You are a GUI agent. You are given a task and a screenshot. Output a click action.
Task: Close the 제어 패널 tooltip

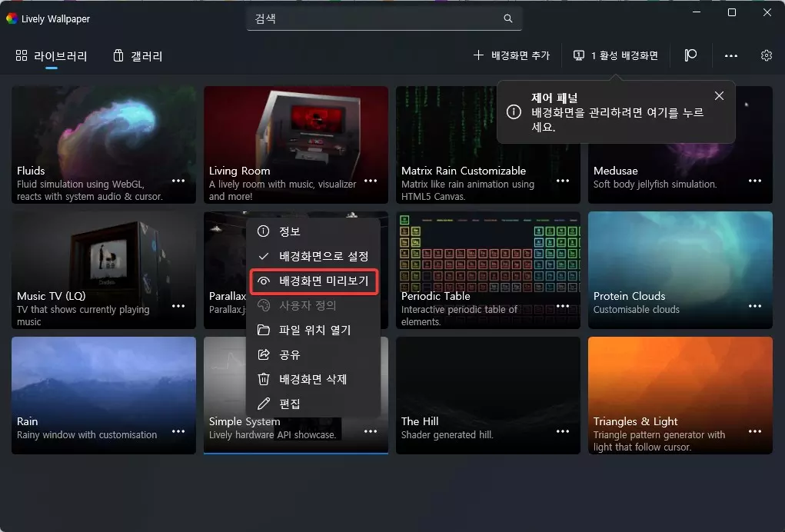click(719, 95)
